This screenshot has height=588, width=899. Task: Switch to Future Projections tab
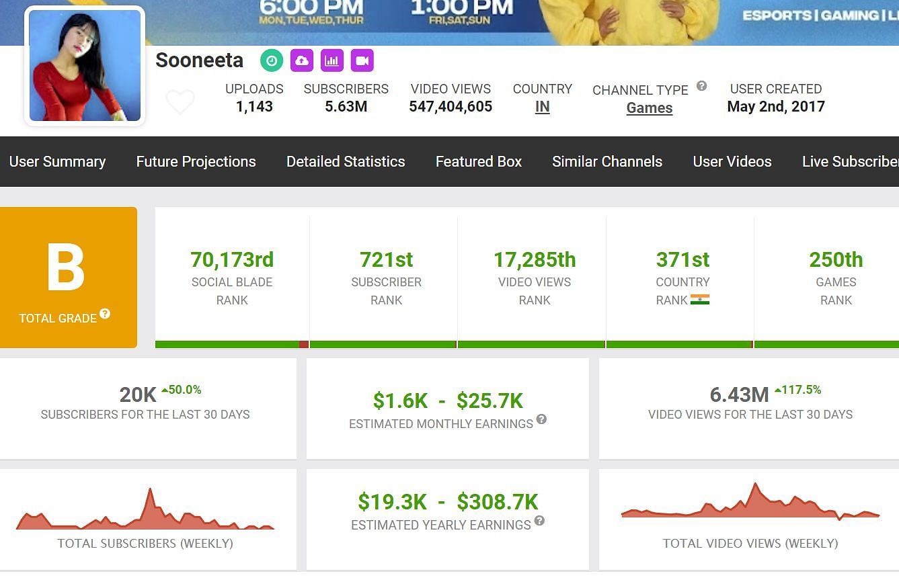[196, 161]
